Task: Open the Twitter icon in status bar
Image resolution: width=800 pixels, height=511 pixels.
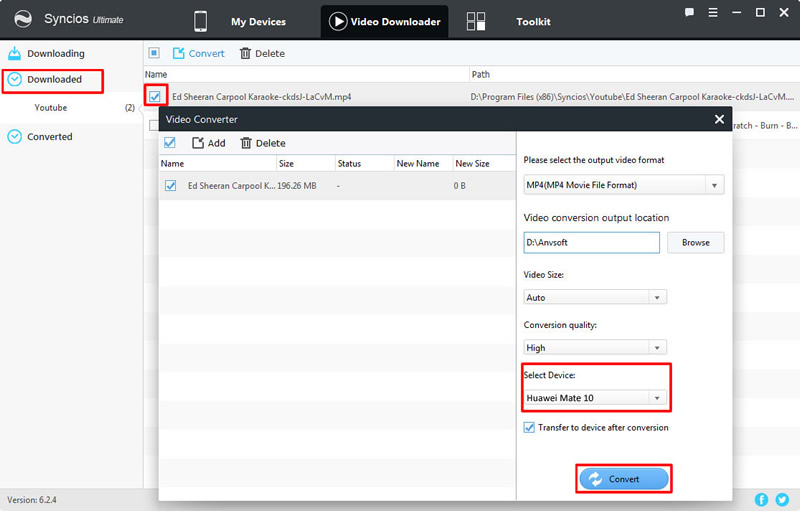Action: tap(782, 500)
